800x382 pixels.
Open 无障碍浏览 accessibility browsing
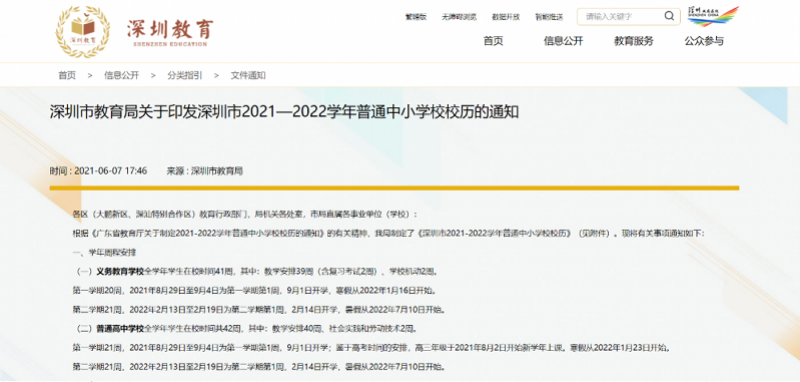point(459,17)
